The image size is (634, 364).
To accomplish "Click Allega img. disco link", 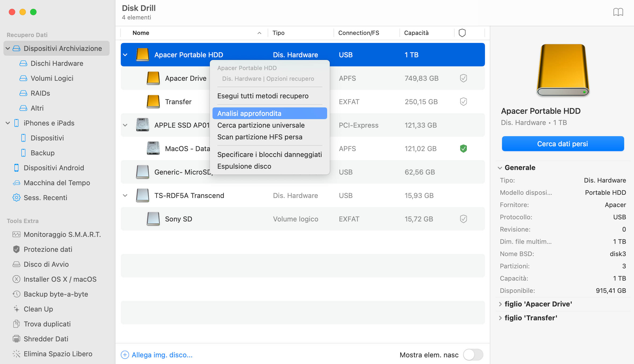I will coord(162,355).
